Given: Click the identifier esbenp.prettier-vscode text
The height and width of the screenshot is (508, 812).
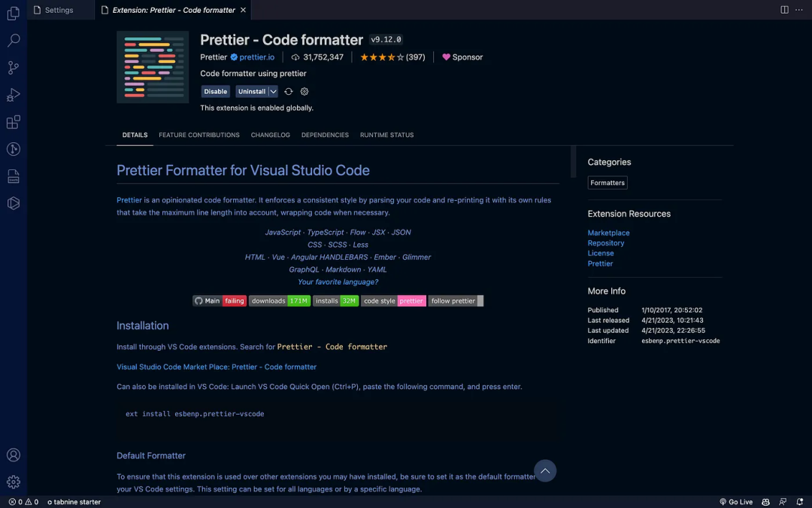Looking at the screenshot, I should point(680,341).
